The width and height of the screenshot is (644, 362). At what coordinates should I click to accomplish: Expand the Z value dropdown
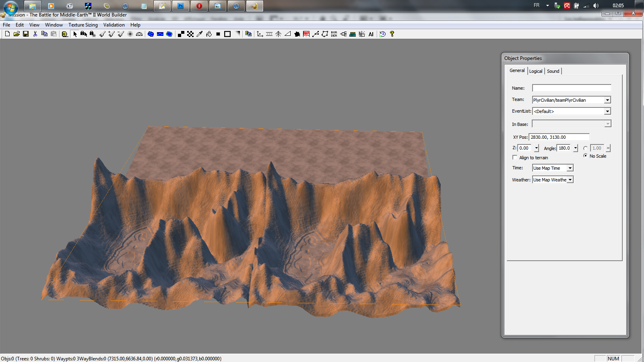(536, 148)
